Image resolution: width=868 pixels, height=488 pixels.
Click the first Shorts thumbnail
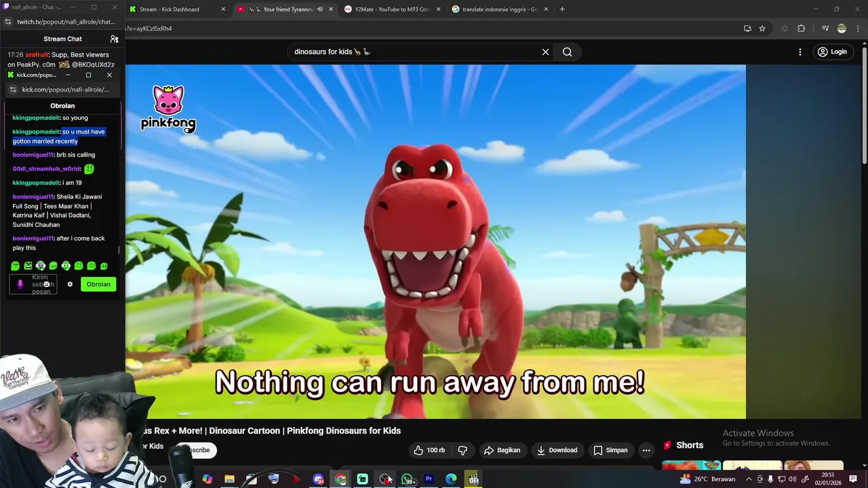(691, 466)
